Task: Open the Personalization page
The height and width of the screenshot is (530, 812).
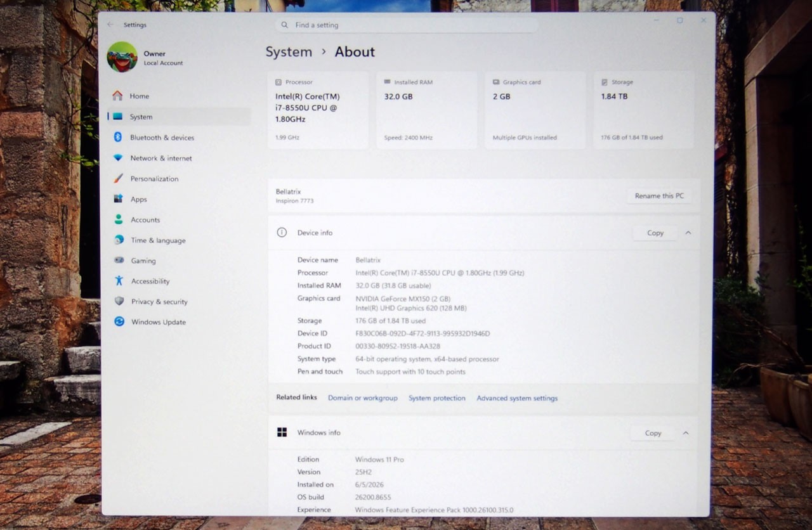Action: [180, 179]
